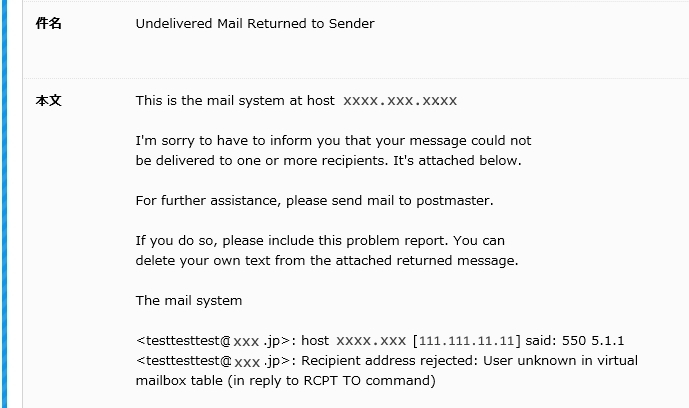The height and width of the screenshot is (408, 689).
Task: Click the IP address 111.111.11.11
Action: coord(466,341)
